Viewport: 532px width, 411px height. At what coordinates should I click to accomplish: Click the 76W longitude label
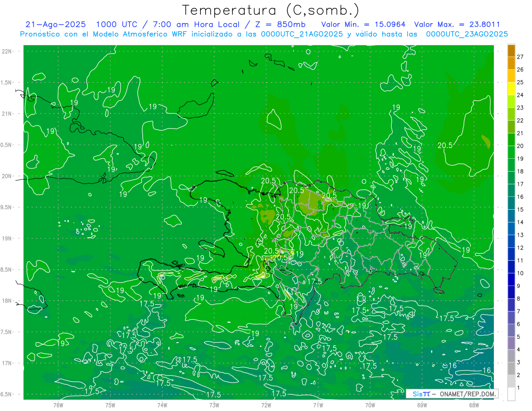[58, 405]
